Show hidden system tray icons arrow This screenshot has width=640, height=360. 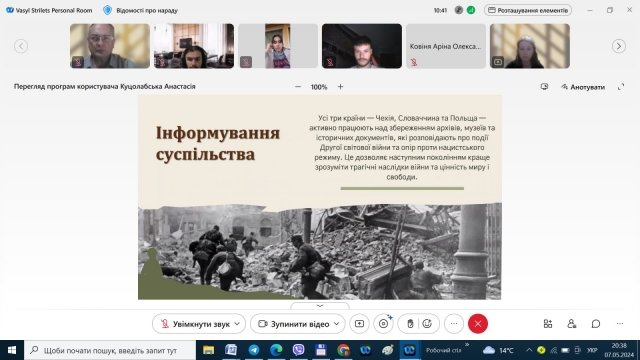pos(529,350)
